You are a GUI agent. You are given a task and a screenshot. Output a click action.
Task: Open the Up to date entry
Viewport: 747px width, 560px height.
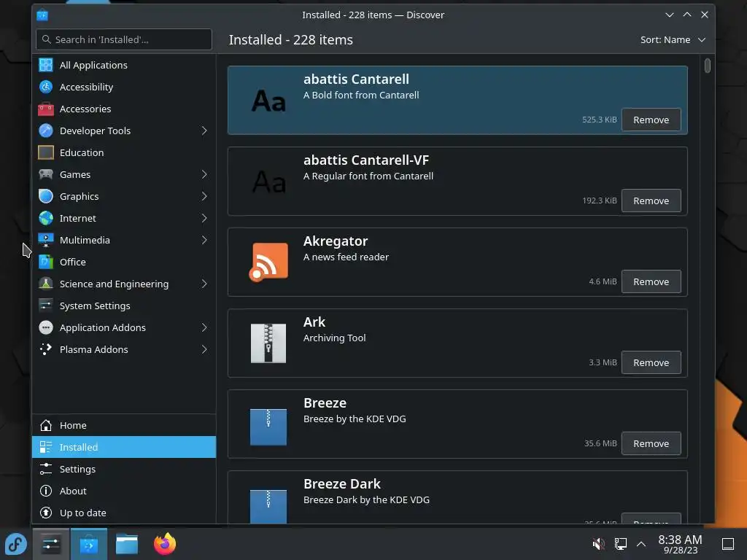[124, 513]
